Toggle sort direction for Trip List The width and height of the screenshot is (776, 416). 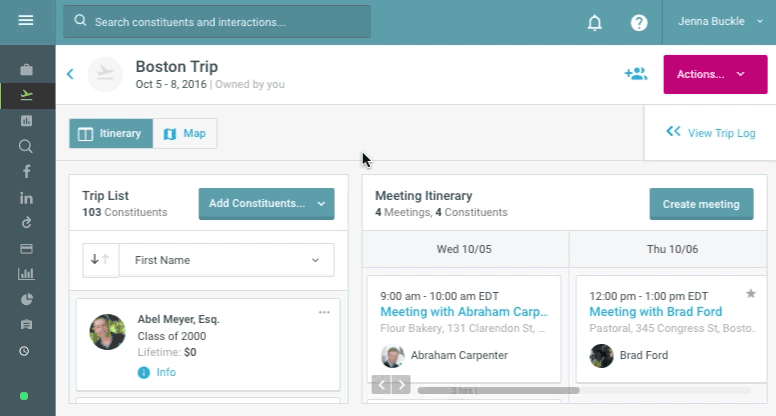[100, 260]
